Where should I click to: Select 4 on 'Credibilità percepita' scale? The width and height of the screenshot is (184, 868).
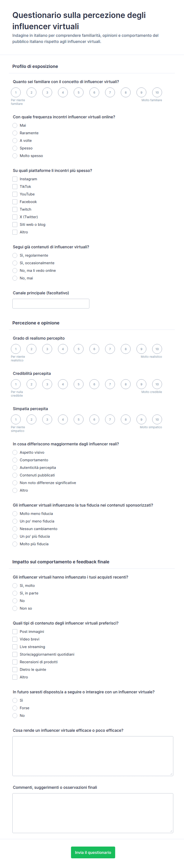[x=63, y=384]
